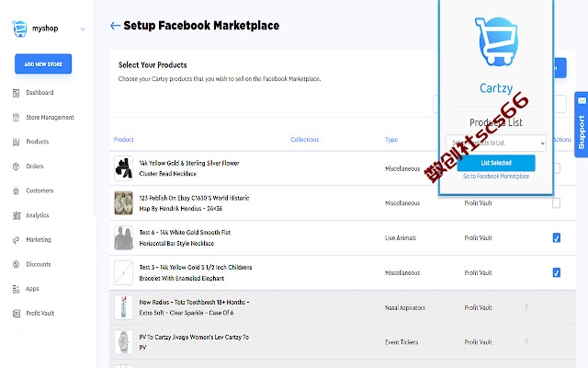Sort by the Product column header

(x=124, y=139)
